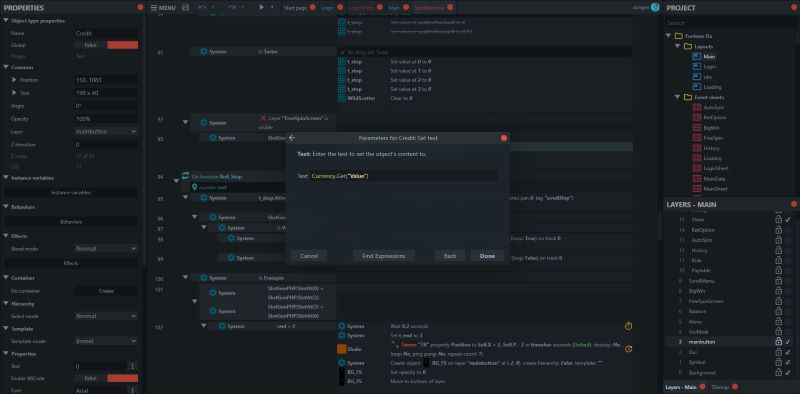Click the Redo arrow icon
Image resolution: width=800 pixels, height=394 pixels.
(232, 8)
